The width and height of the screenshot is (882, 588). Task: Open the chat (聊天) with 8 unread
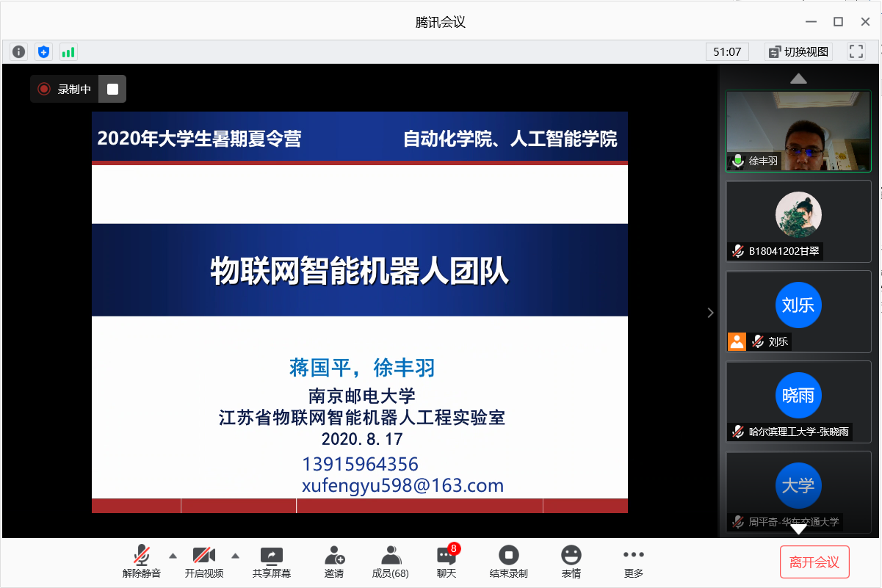click(x=447, y=562)
